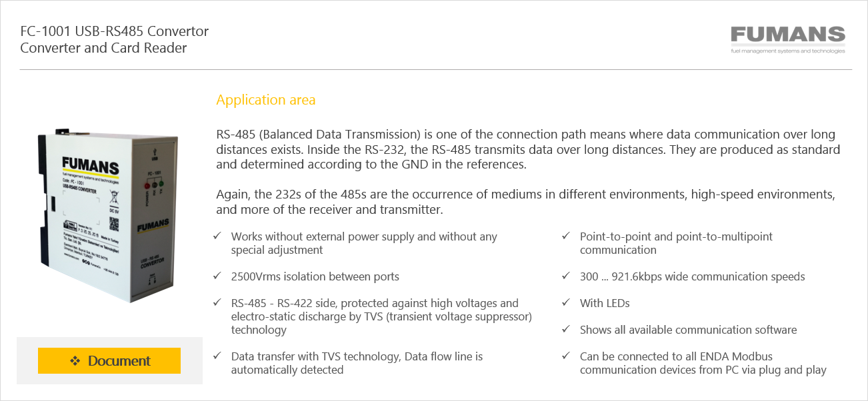Click the 'Converter and Card Reader' subtitle
Viewport: 868px width, 401px height.
103,48
